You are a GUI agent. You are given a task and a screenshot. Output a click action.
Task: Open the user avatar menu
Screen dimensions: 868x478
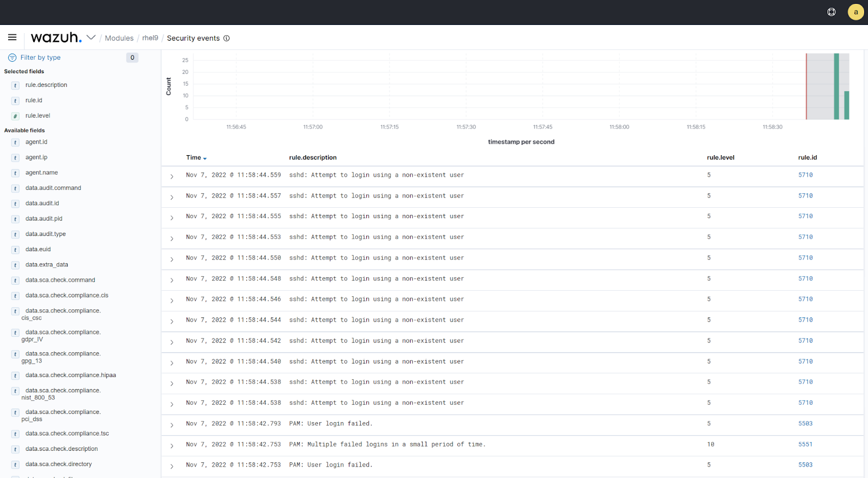tap(856, 12)
